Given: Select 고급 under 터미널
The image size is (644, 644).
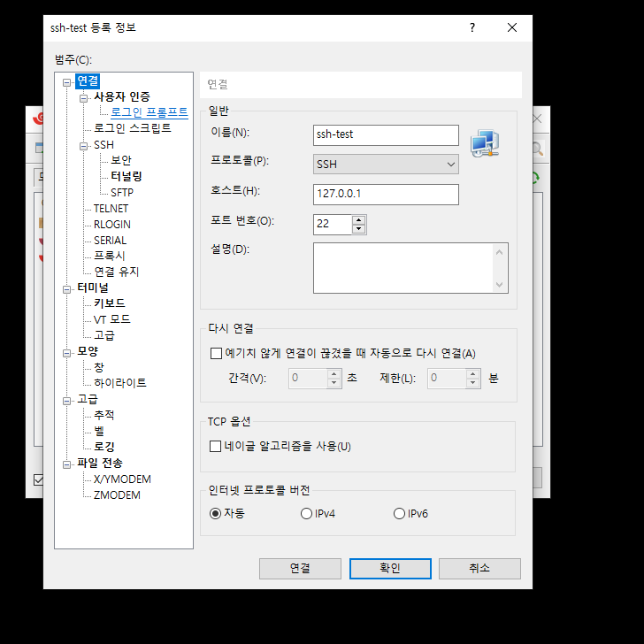Looking at the screenshot, I should [x=104, y=335].
